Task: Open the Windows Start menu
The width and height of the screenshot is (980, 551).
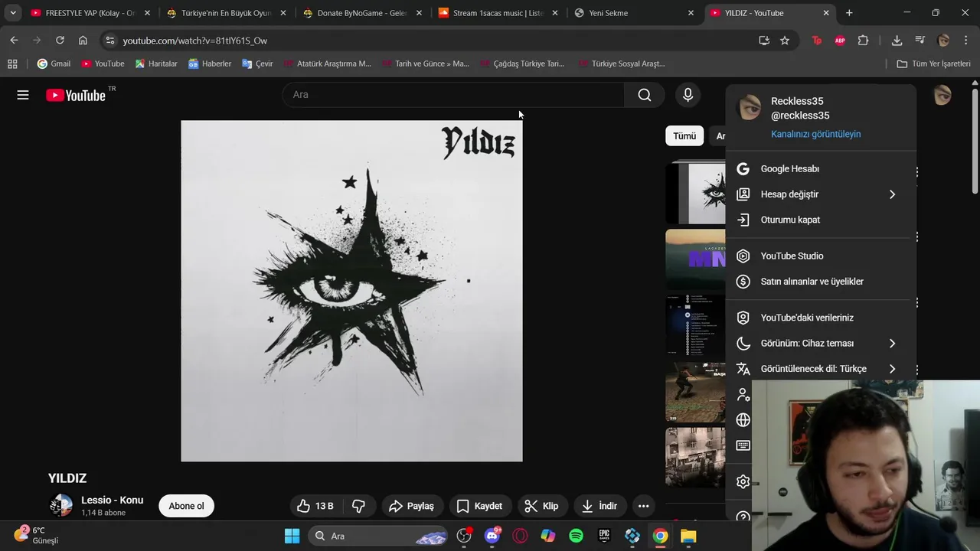Action: (292, 536)
